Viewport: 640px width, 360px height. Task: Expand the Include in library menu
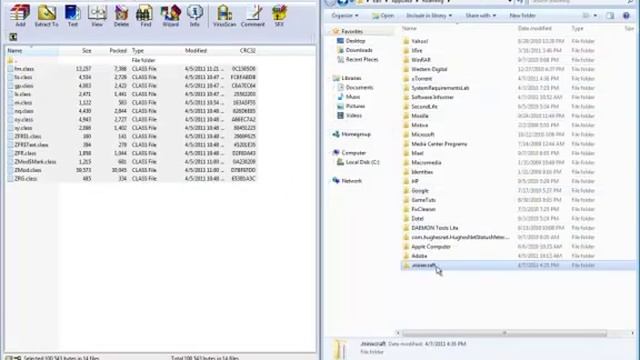click(x=429, y=16)
